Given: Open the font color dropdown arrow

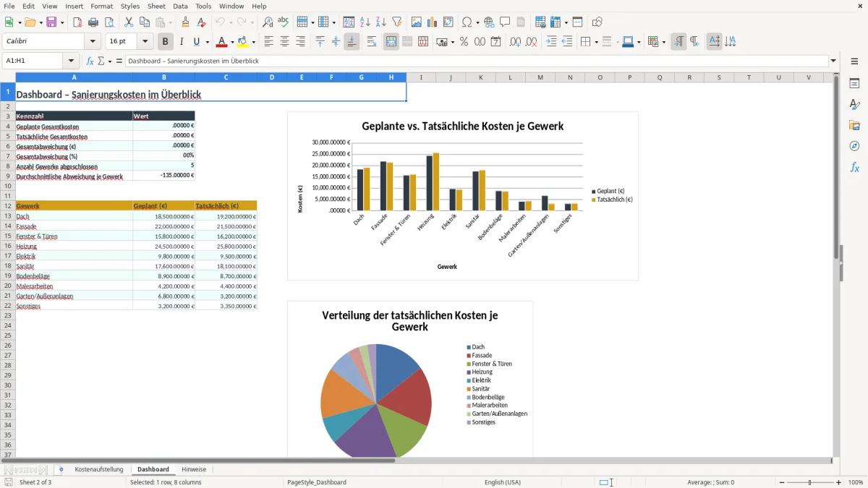Looking at the screenshot, I should click(232, 42).
